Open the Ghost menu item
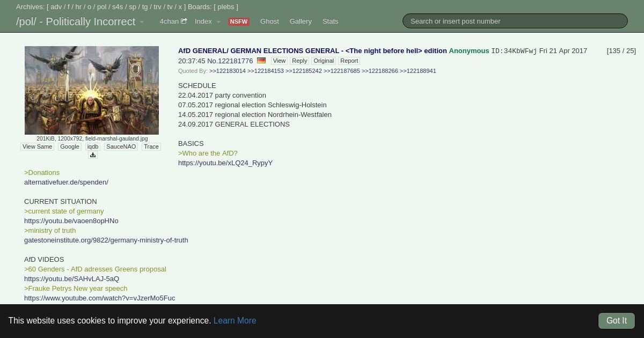 coord(269,21)
